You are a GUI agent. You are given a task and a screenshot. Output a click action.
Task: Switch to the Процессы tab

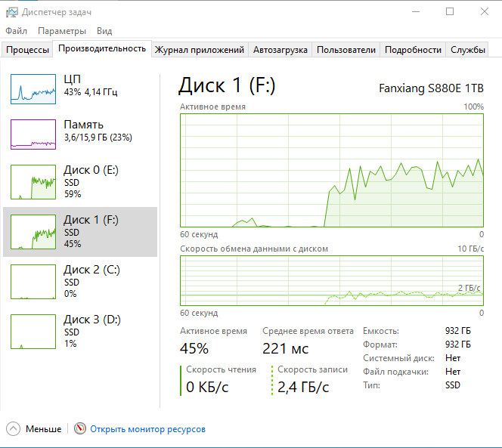point(27,50)
